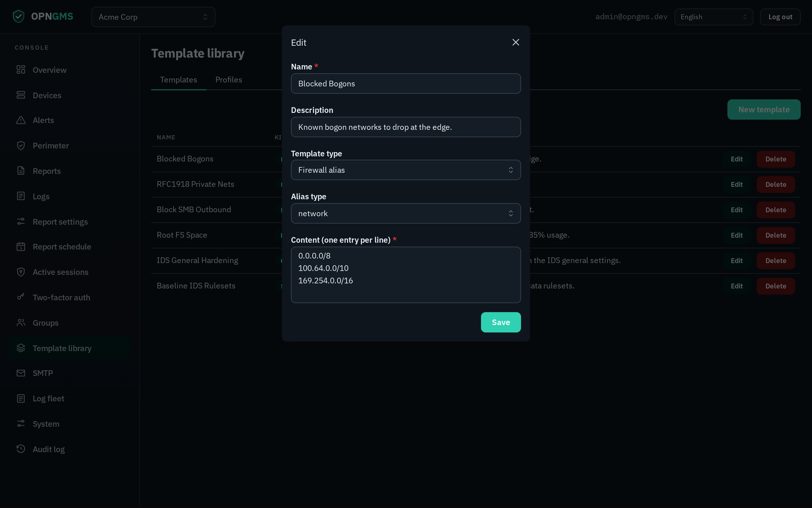Screen dimensions: 812x508
Task: Click the OPNGMS shield logo icon
Action: pos(18,16)
